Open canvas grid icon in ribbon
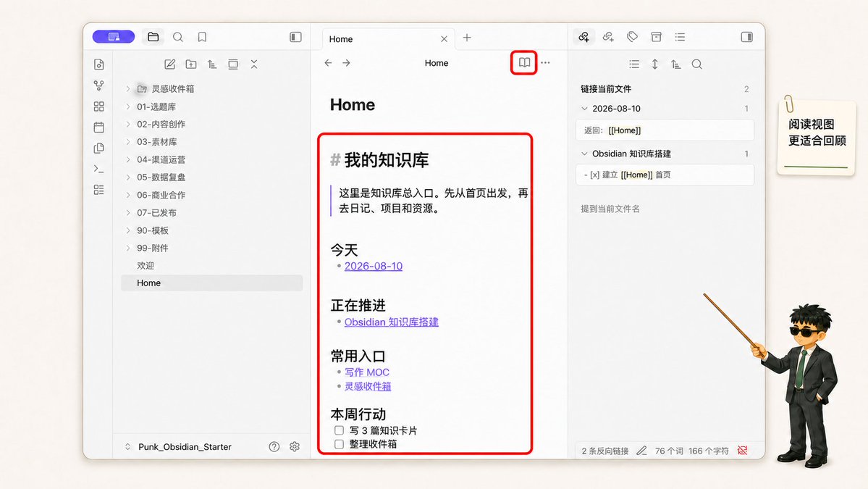Image resolution: width=868 pixels, height=489 pixels. click(98, 106)
